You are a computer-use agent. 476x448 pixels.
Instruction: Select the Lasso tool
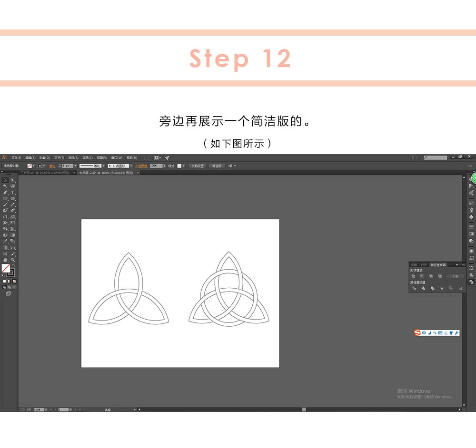pos(13,186)
